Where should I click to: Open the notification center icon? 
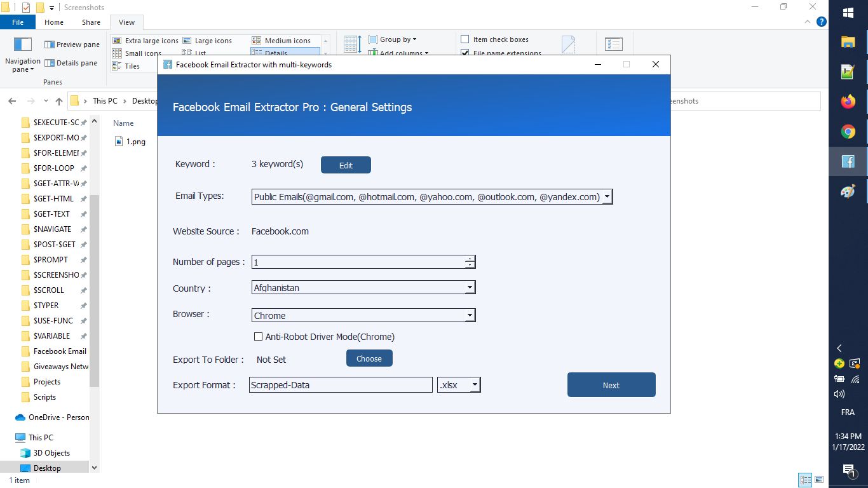(x=848, y=470)
